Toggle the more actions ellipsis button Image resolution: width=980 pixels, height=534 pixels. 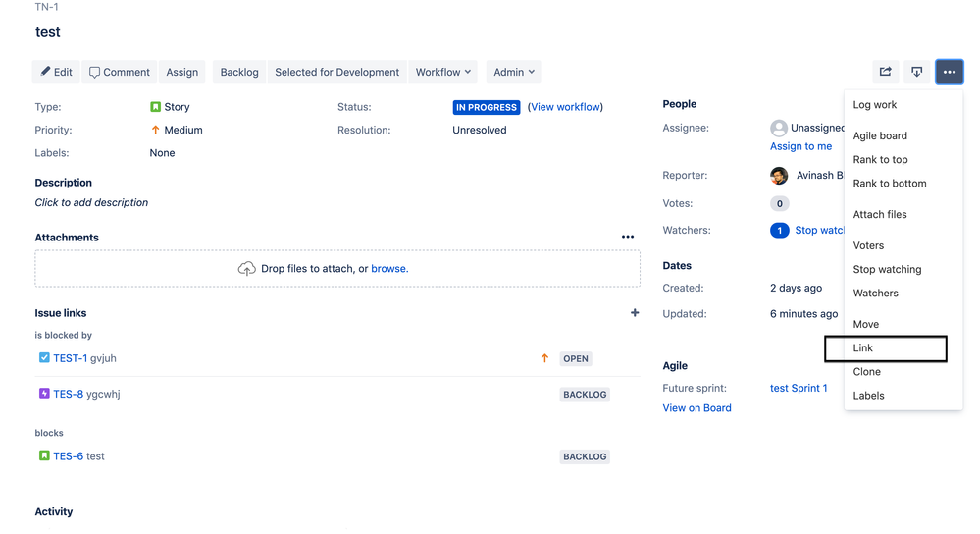tap(950, 72)
